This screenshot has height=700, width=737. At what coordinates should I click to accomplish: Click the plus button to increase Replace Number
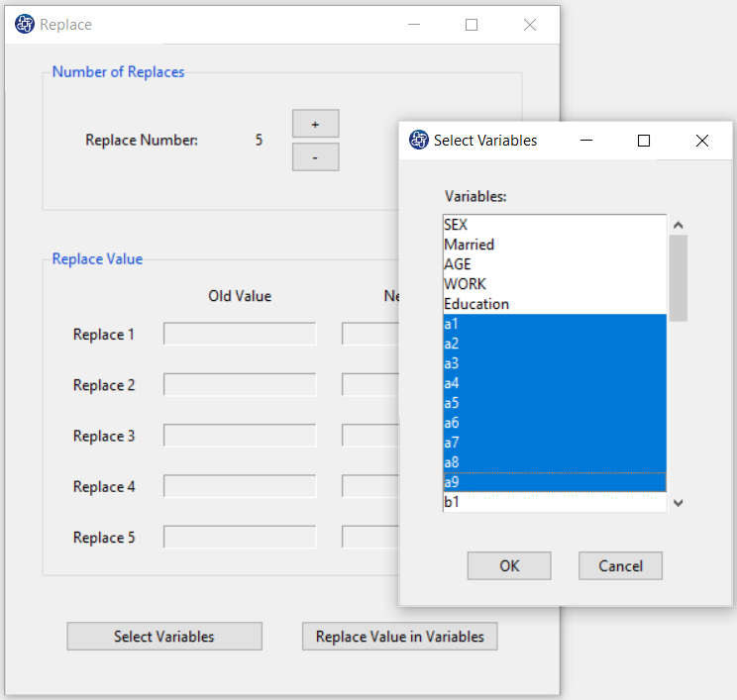315,124
